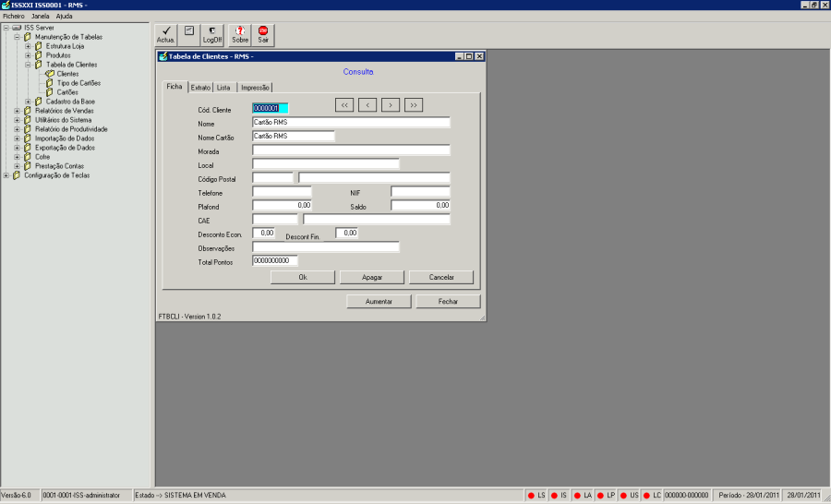This screenshot has width=831, height=504.
Task: Expand the Estrutura Loja node
Action: (x=28, y=46)
